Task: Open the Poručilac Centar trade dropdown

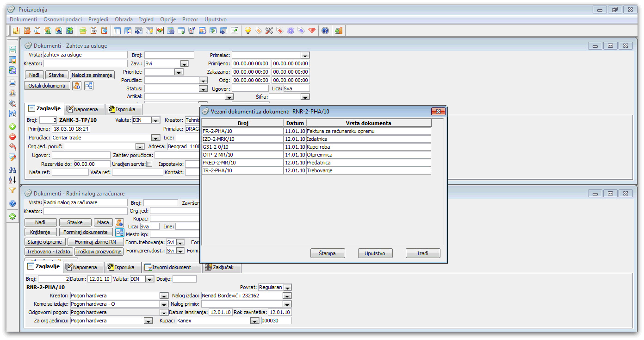Action: pyautogui.click(x=155, y=138)
